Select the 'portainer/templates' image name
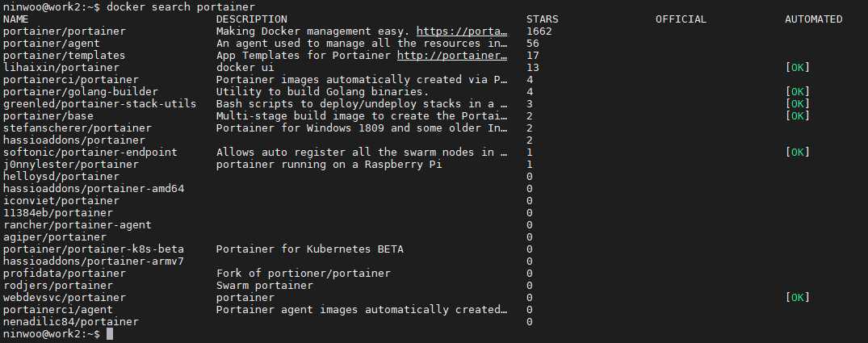Screen dimensions: 868x343 click(x=65, y=56)
